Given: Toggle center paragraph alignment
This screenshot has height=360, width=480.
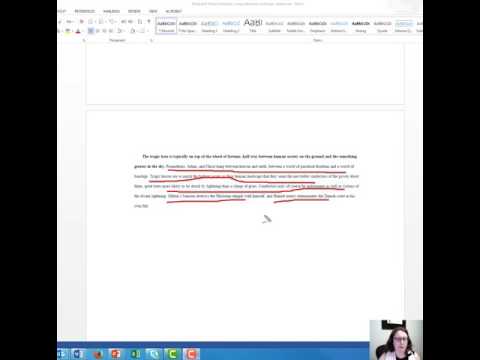Looking at the screenshot, I should (x=98, y=31).
